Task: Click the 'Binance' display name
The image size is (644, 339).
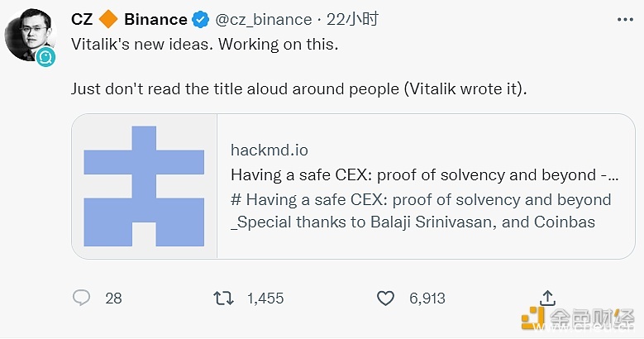Action: pos(155,18)
